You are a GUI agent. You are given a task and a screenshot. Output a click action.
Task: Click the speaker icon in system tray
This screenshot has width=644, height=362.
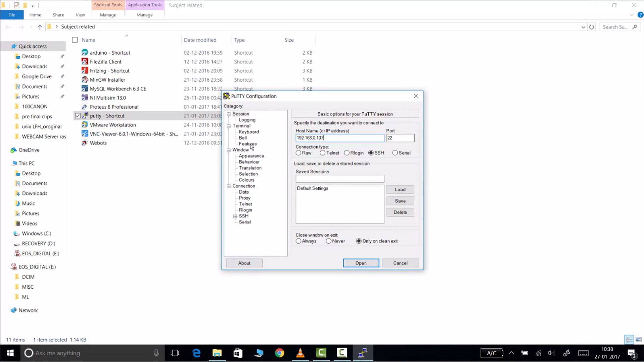click(551, 353)
